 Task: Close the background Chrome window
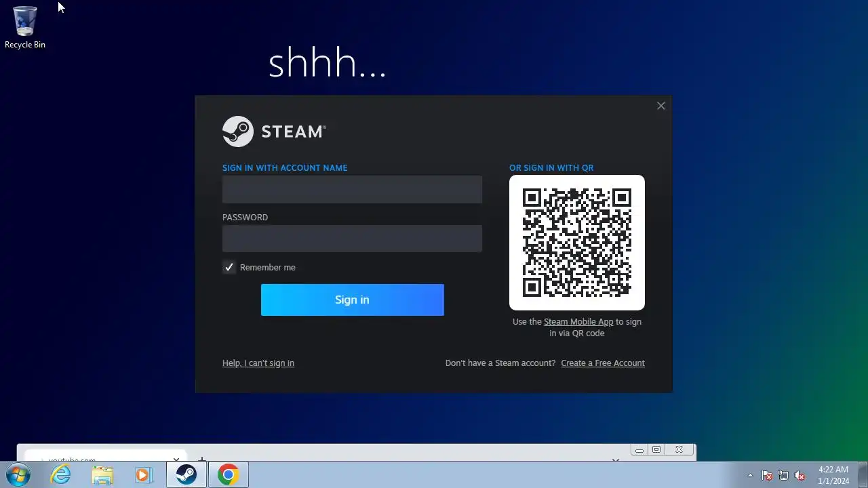pyautogui.click(x=679, y=450)
